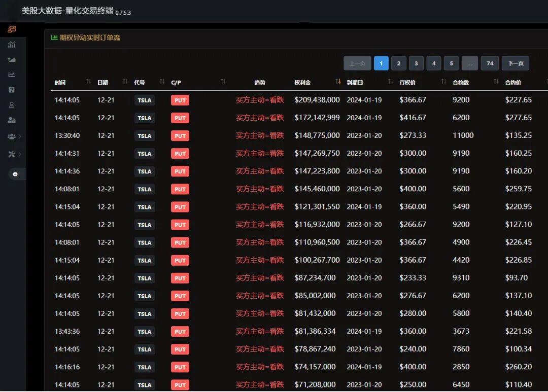Expand the tools submenu chevron
Image resolution: width=548 pixels, height=392 pixels.
click(x=20, y=154)
